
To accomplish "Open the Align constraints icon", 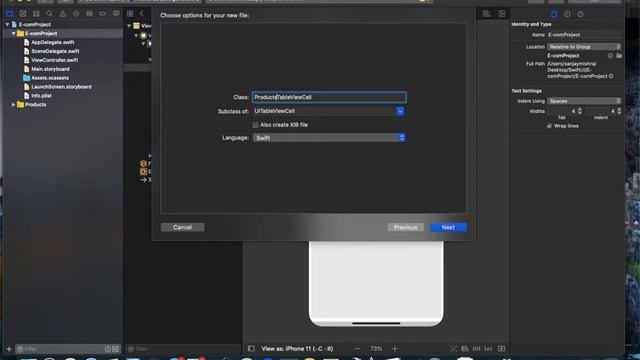I will coord(465,349).
